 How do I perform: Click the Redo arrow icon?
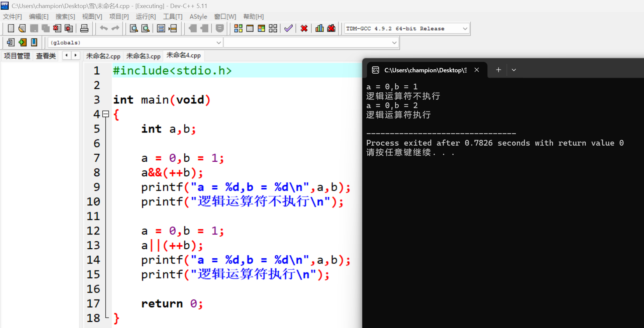tap(115, 28)
